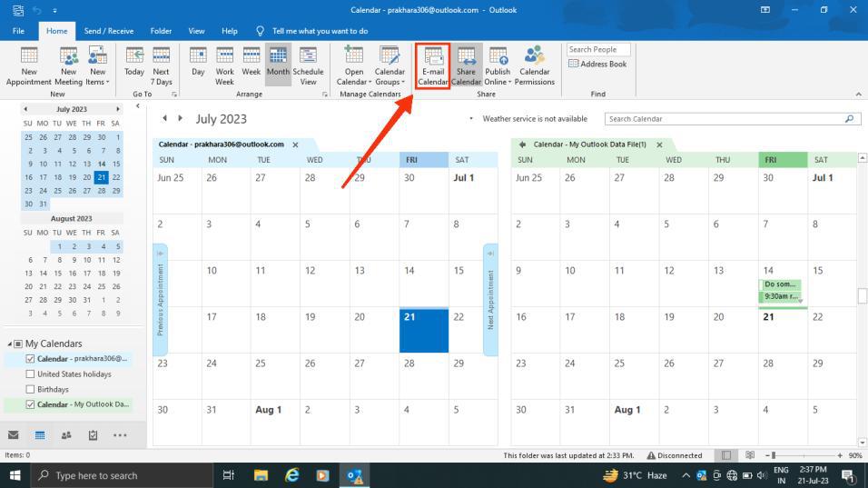868x488 pixels.
Task: Open the 'Do som...' event on 14th
Action: pyautogui.click(x=780, y=284)
